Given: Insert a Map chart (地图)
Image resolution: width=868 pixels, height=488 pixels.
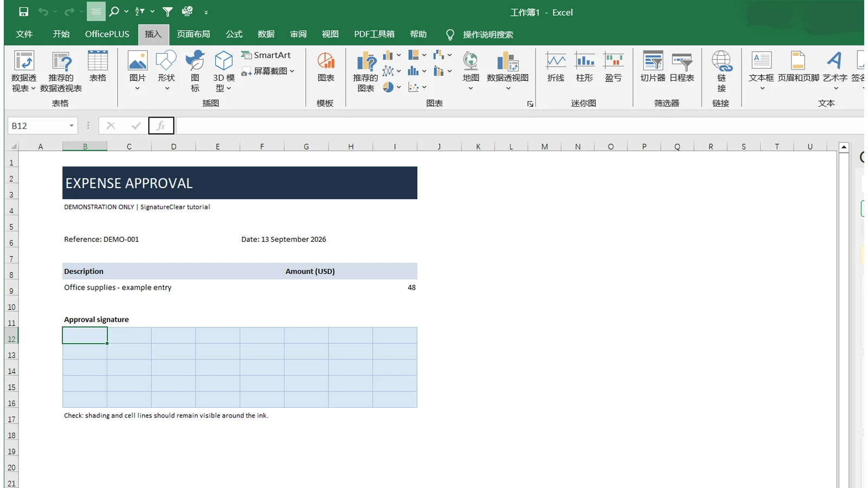Looking at the screenshot, I should click(x=470, y=71).
